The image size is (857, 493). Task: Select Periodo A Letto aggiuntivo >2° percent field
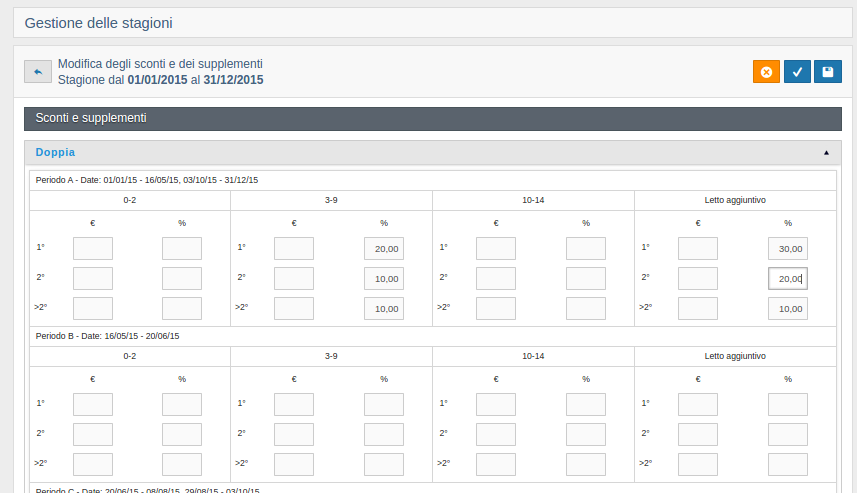(x=788, y=309)
